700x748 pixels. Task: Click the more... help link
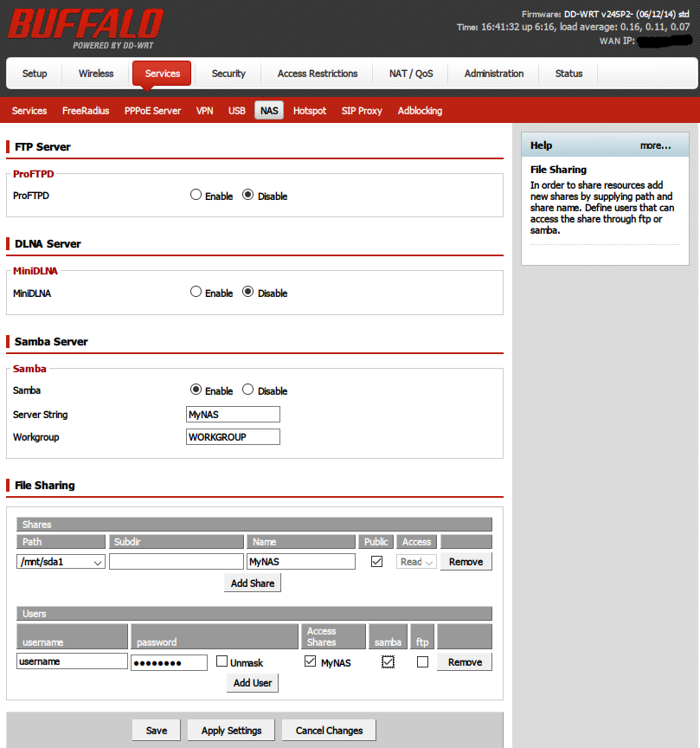(655, 145)
